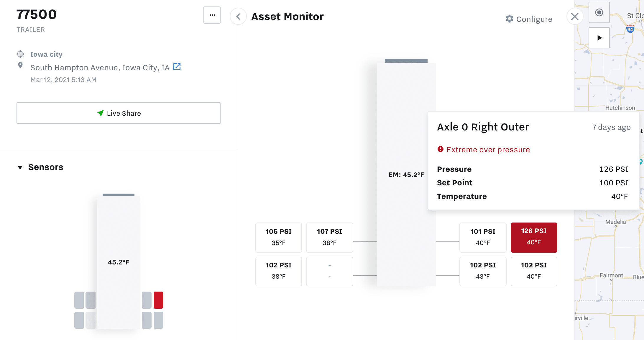Close the Asset Monitor panel

[574, 17]
